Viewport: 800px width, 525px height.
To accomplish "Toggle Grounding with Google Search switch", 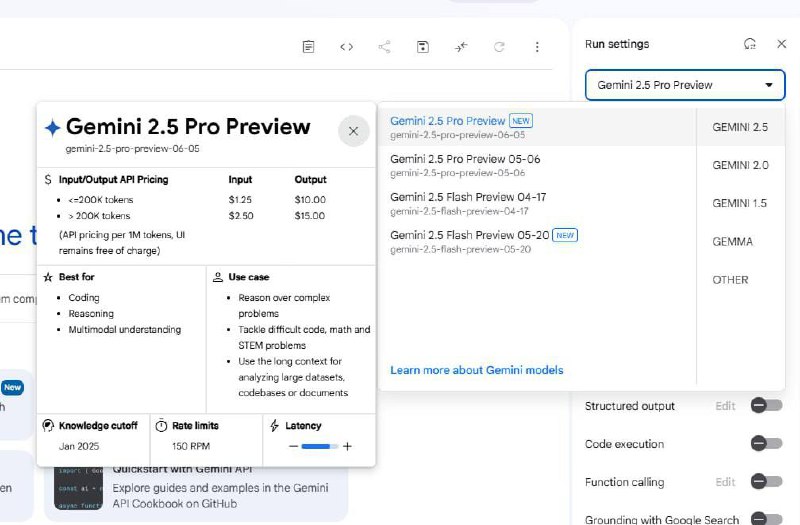I will [766, 518].
